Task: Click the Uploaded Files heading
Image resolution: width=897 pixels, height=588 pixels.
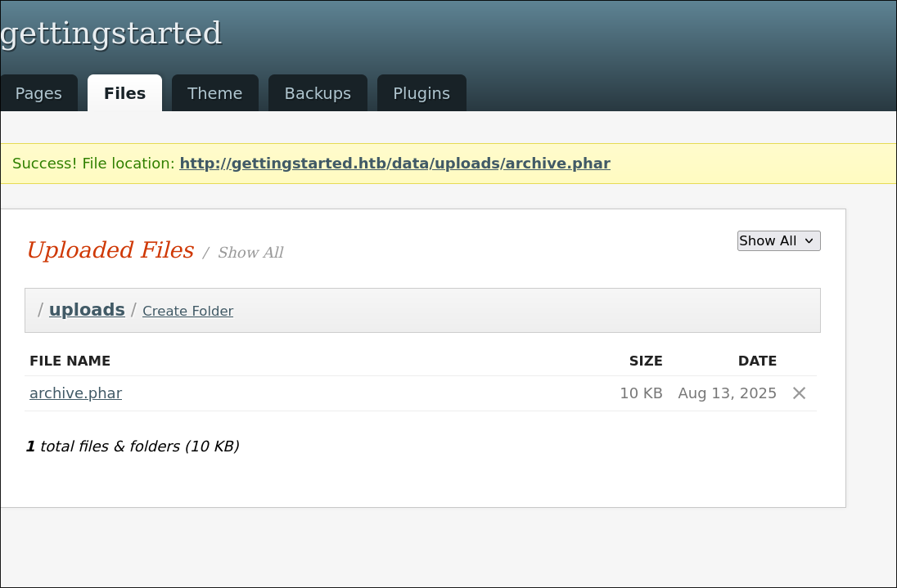Action: click(110, 250)
